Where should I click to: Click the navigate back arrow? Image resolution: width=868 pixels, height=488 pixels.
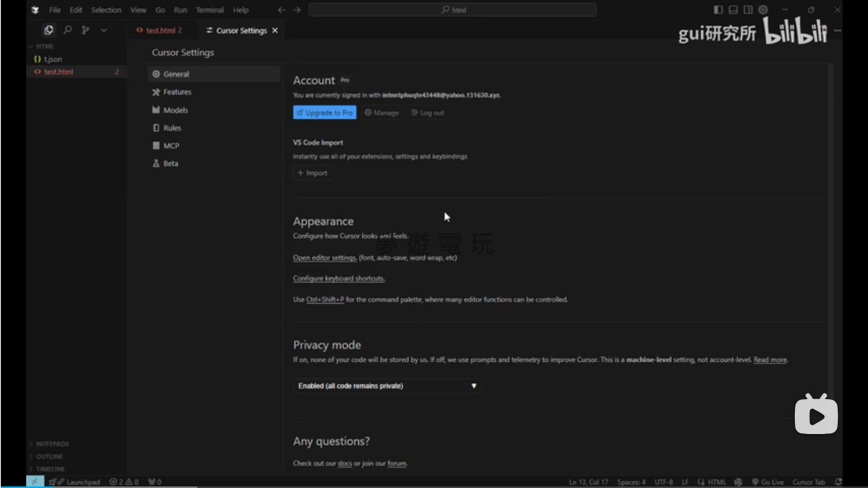click(281, 10)
